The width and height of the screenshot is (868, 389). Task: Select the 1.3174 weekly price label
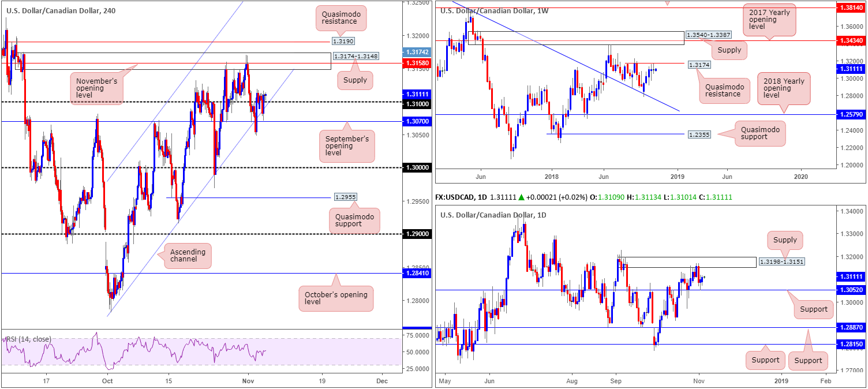699,65
